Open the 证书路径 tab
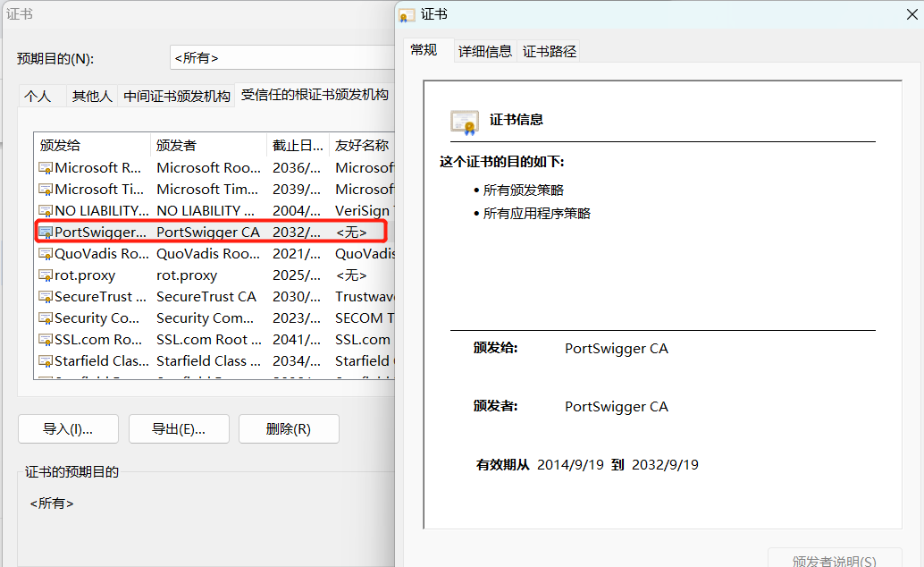Viewport: 924px width, 567px height. (x=550, y=51)
